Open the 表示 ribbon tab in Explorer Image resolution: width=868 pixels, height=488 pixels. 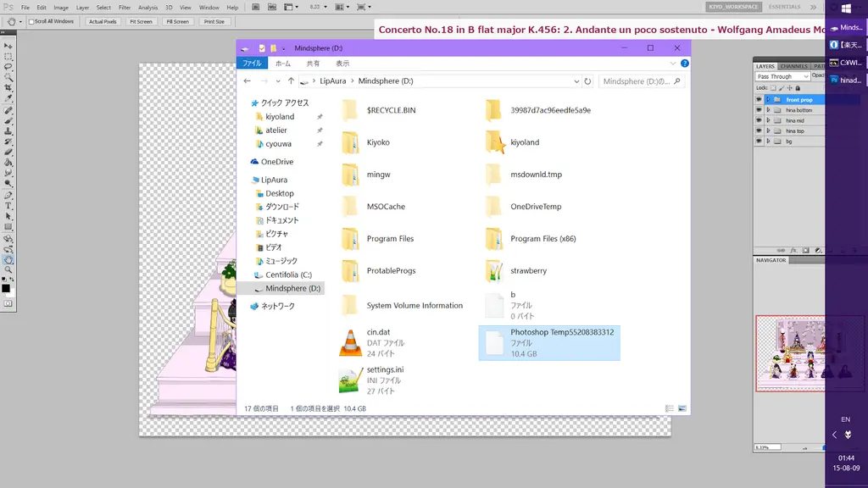(x=342, y=64)
